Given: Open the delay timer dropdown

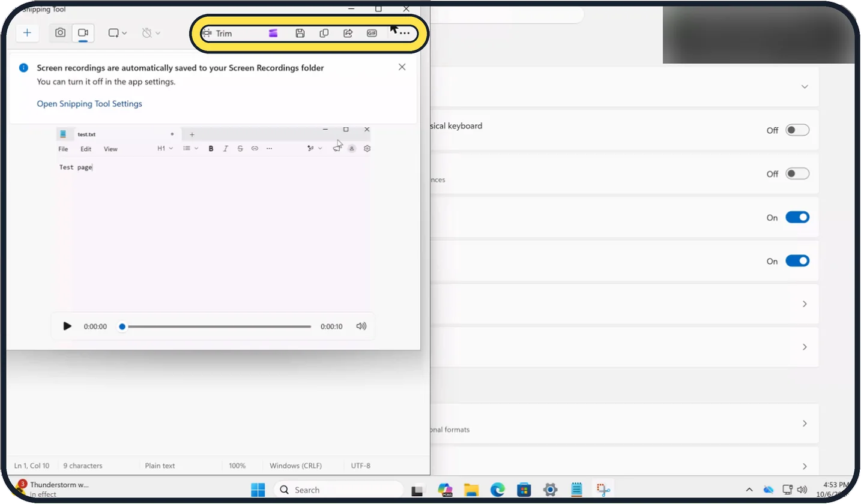Looking at the screenshot, I should tap(151, 33).
